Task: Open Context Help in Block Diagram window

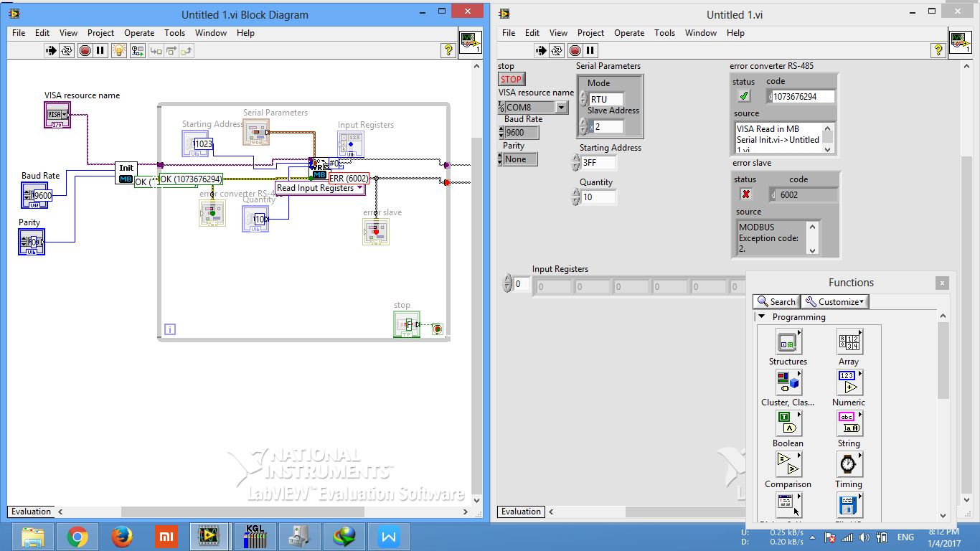Action: click(x=448, y=50)
